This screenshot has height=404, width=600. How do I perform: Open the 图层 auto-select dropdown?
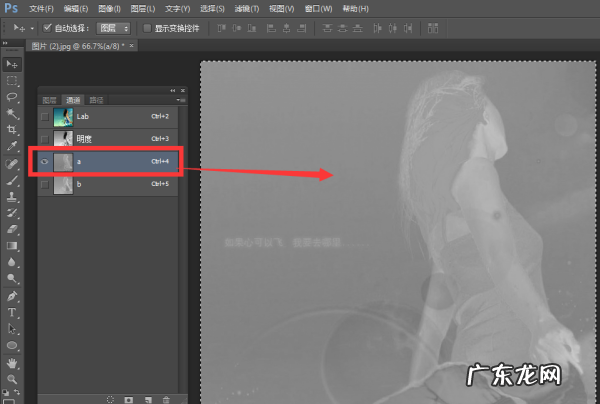111,27
